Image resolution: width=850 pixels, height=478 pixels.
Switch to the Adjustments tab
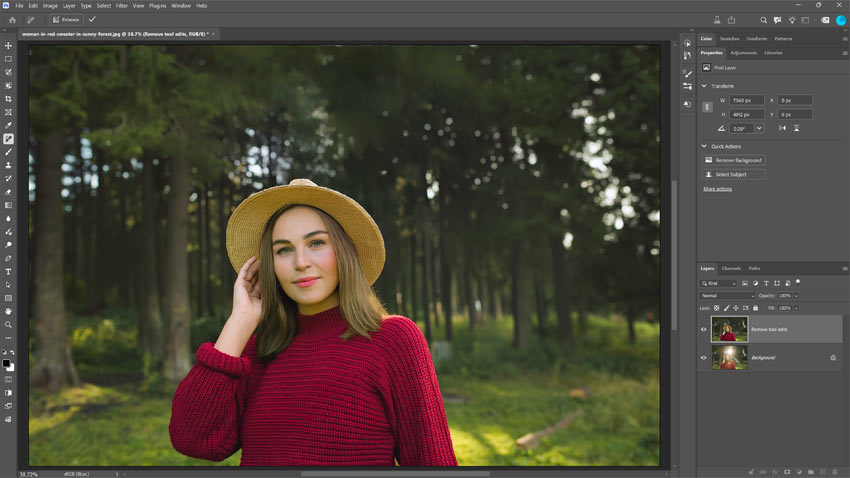(743, 53)
